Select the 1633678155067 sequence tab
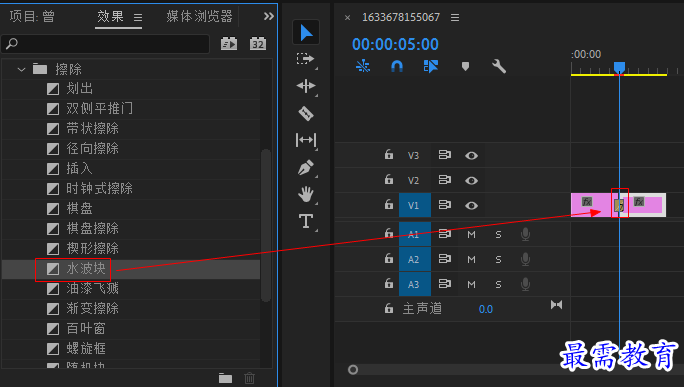 [x=401, y=17]
